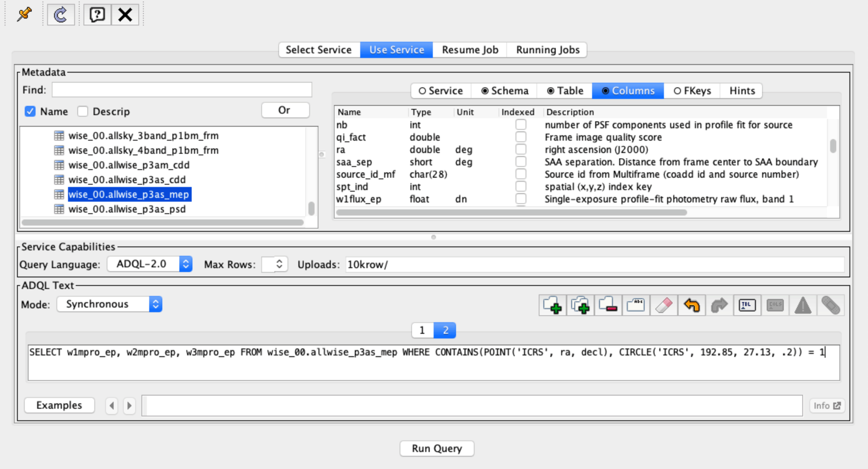Clear the ADQL text with the eraser icon
The width and height of the screenshot is (868, 469).
663,305
